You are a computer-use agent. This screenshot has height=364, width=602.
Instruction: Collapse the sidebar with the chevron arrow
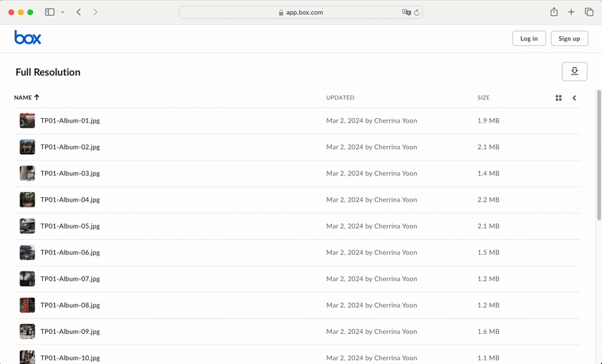coord(574,98)
